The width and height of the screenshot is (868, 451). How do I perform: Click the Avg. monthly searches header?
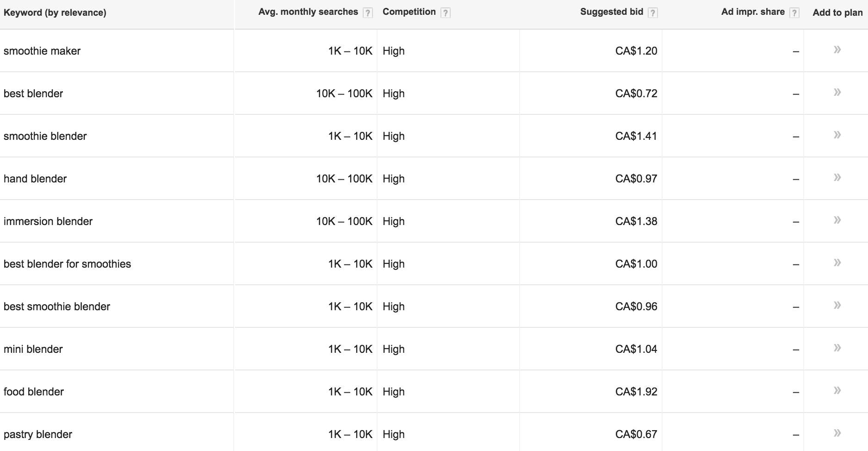point(308,12)
